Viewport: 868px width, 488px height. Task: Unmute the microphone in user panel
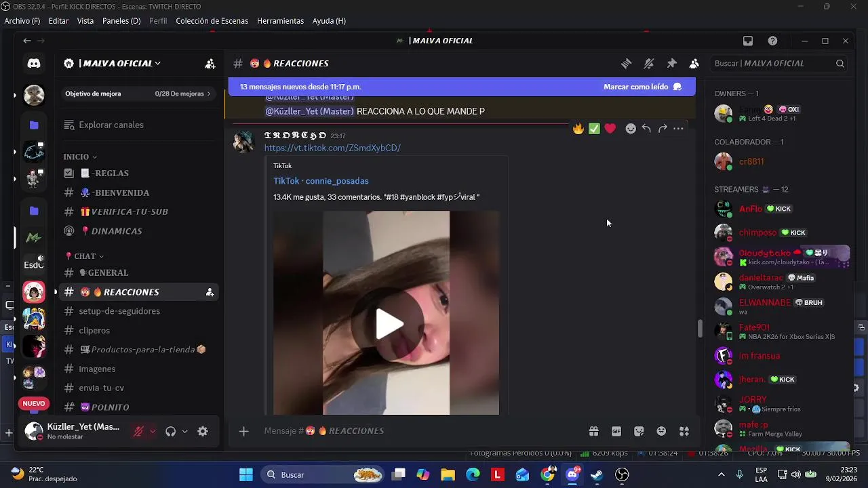tap(138, 431)
